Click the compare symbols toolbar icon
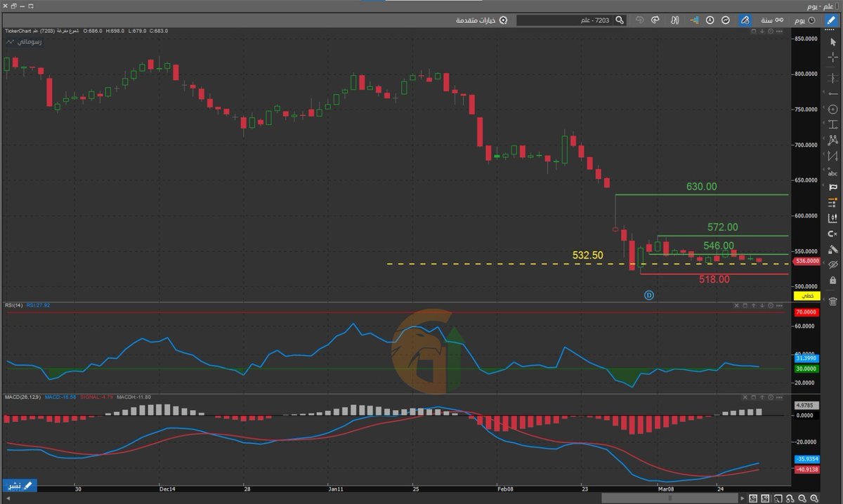 click(674, 20)
